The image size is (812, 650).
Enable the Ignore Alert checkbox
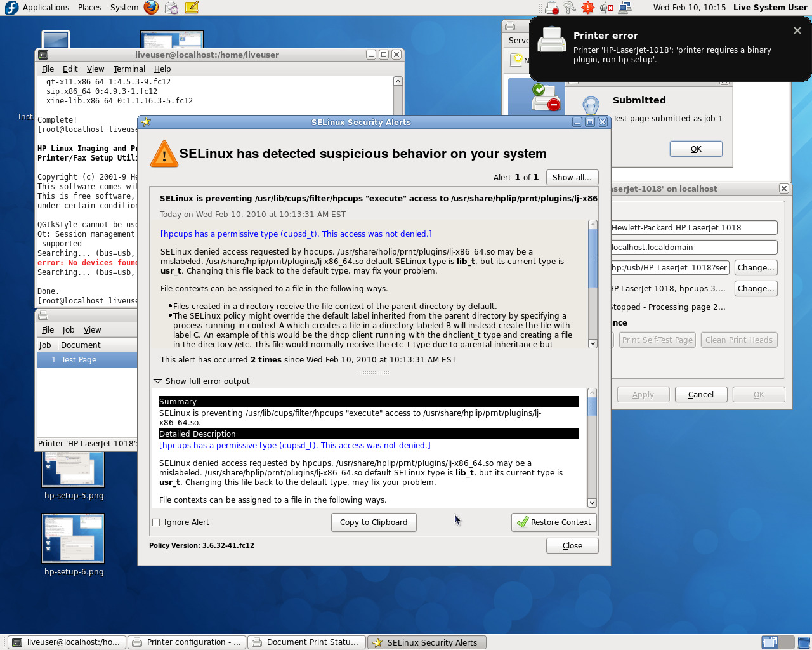pyautogui.click(x=156, y=522)
